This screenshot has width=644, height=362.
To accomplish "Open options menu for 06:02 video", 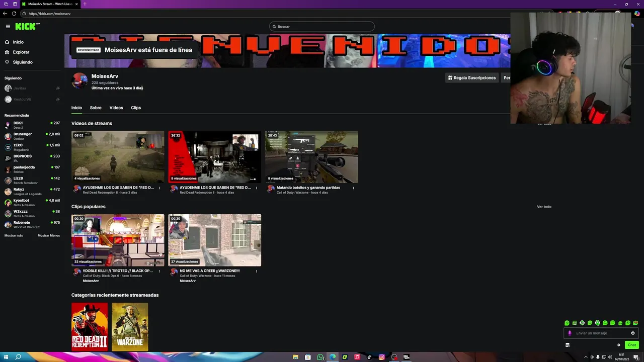I will pos(159,188).
